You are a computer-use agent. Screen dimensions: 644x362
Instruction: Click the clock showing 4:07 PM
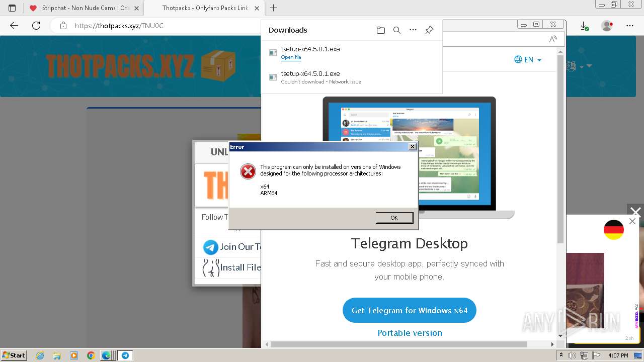(618, 355)
